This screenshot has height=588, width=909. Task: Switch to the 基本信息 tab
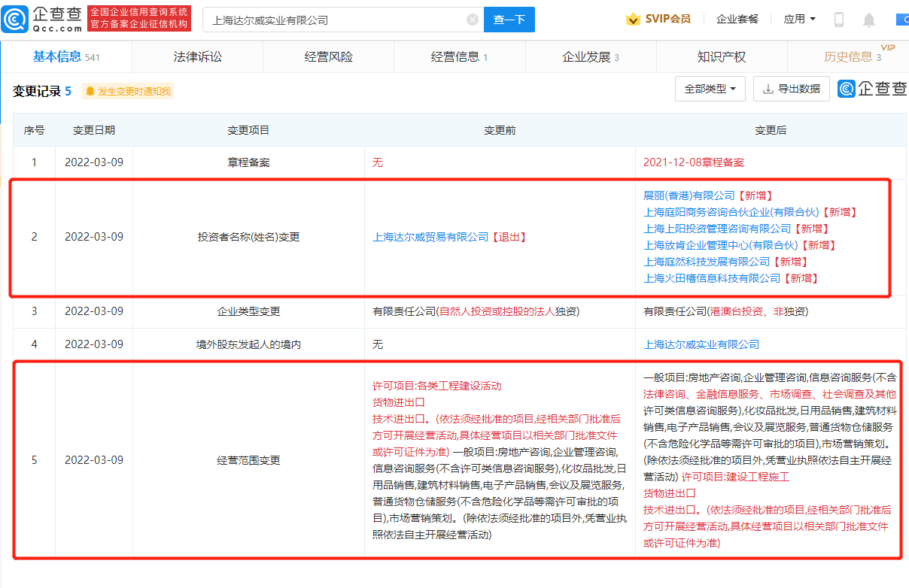pyautogui.click(x=66, y=57)
